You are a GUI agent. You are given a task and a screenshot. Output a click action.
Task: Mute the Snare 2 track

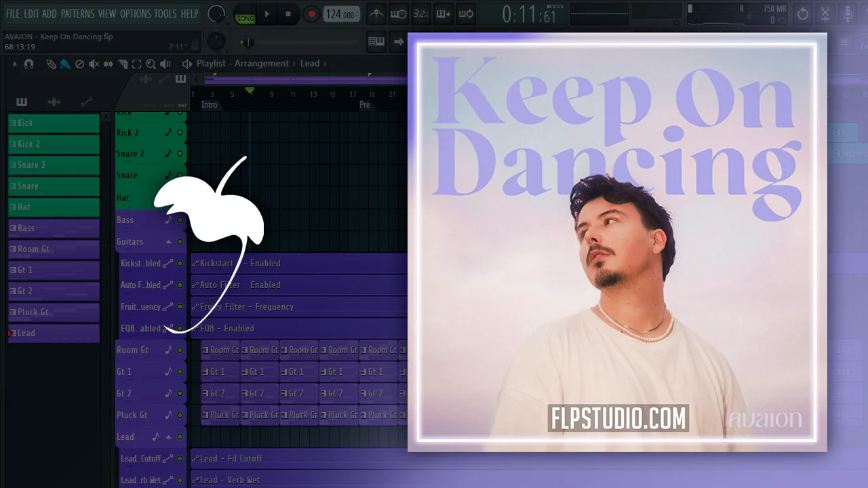click(180, 155)
